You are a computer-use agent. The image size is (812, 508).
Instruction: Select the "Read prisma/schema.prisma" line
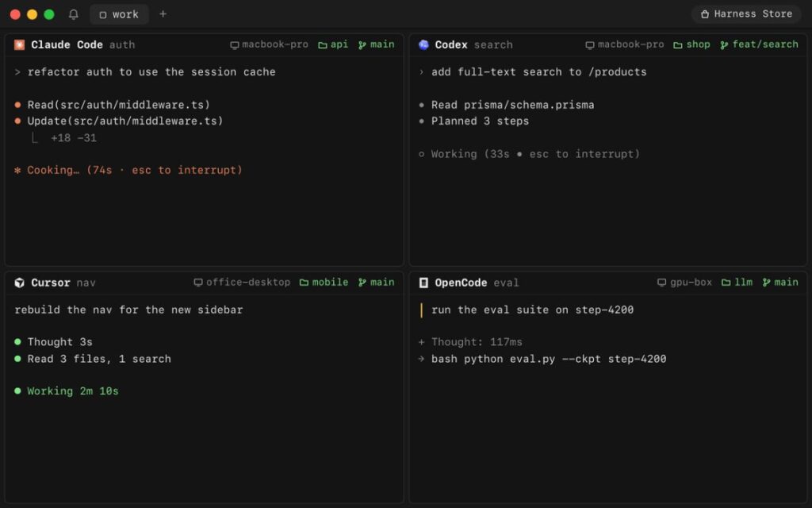pos(513,105)
